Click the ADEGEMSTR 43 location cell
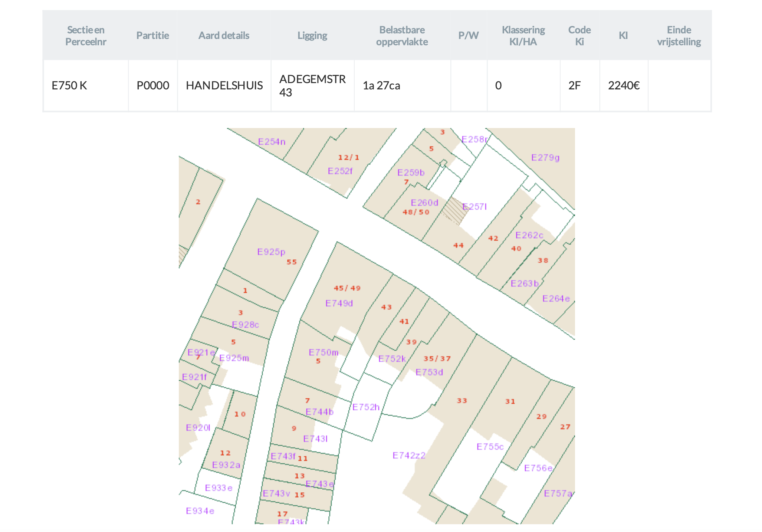Image resolution: width=762 pixels, height=532 pixels. click(312, 86)
